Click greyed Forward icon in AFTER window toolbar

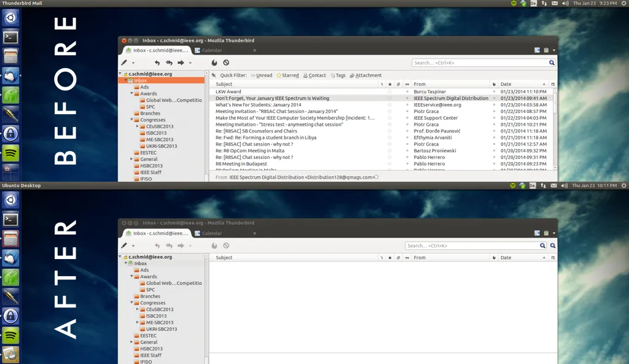pyautogui.click(x=181, y=246)
